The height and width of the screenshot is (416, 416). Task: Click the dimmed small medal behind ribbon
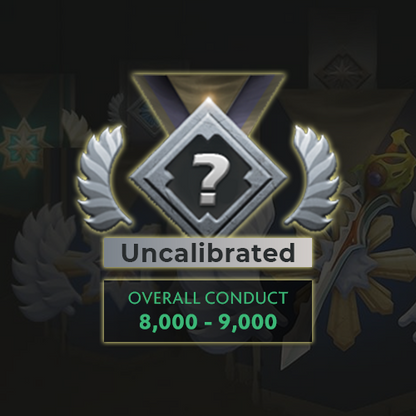pos(140,115)
